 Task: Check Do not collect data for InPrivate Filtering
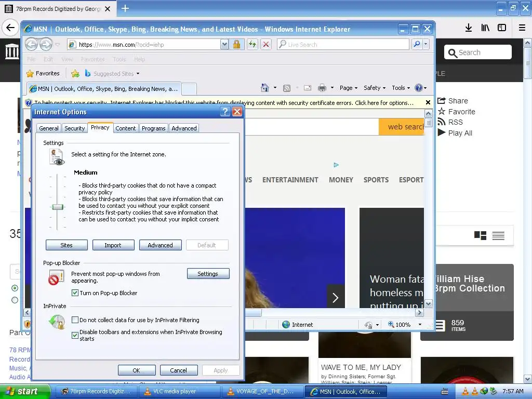[x=75, y=320]
